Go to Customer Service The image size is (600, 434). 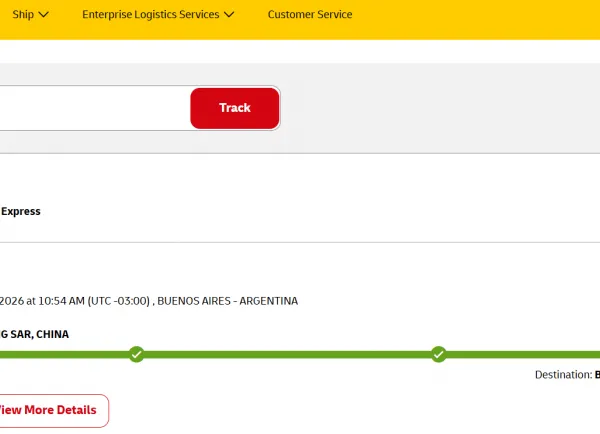(310, 15)
